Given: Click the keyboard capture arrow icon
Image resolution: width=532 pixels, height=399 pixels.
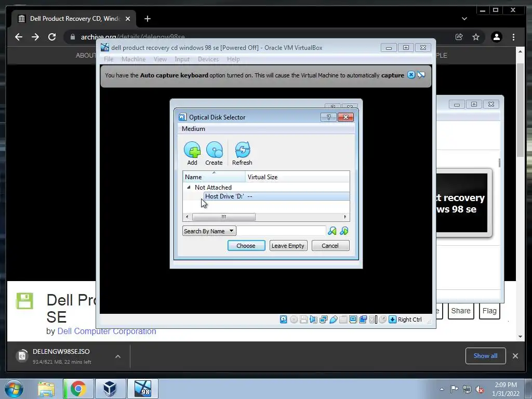Looking at the screenshot, I should tap(392, 320).
